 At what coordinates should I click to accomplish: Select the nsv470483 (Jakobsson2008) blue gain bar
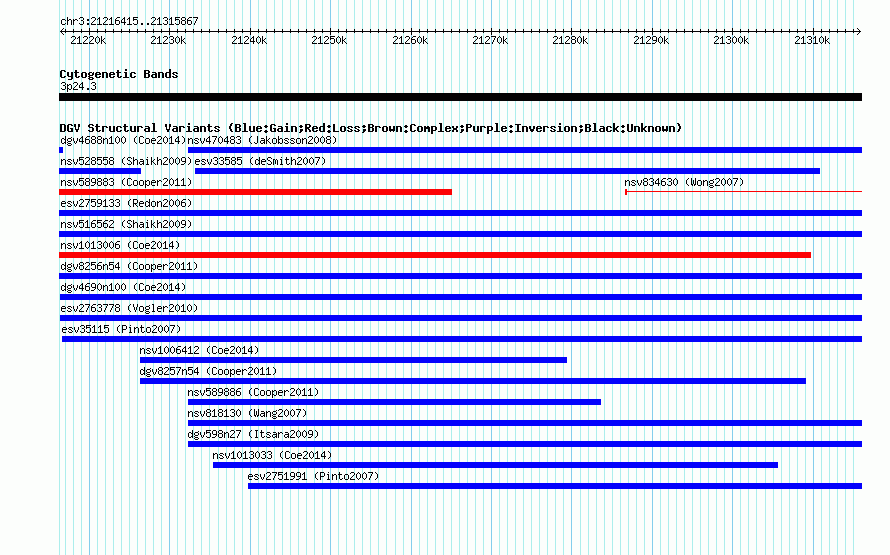[524, 150]
